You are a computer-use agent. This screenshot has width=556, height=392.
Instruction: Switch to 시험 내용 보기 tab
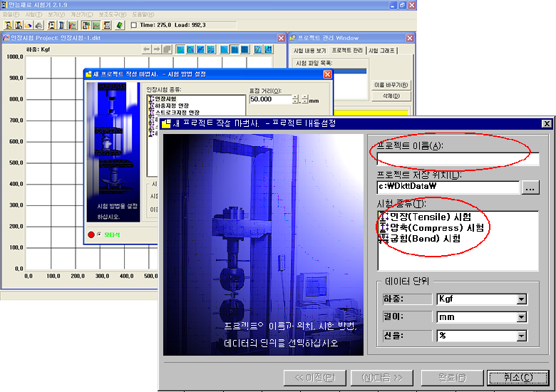[x=309, y=51]
